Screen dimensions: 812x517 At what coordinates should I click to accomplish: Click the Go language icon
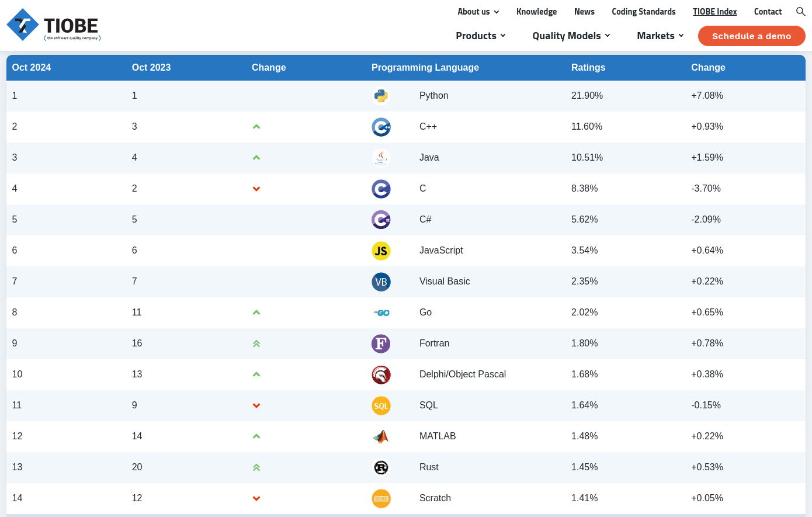tap(381, 313)
